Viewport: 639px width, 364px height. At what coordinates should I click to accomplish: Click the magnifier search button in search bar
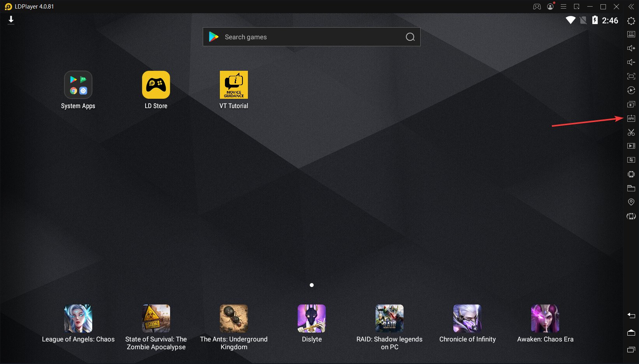pos(410,37)
